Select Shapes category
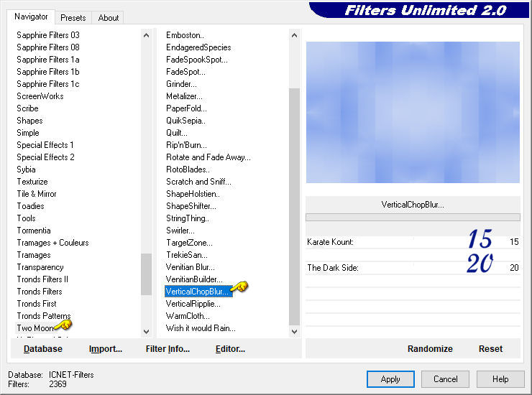The width and height of the screenshot is (532, 395). click(29, 121)
